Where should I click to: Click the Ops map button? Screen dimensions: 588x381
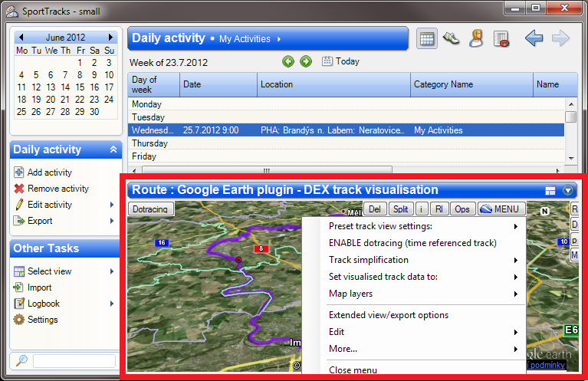(462, 209)
